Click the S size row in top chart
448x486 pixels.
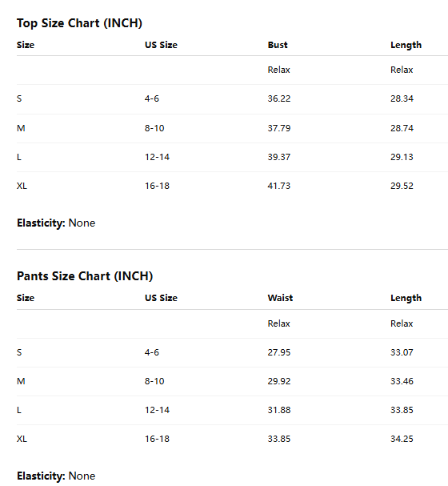click(x=232, y=98)
